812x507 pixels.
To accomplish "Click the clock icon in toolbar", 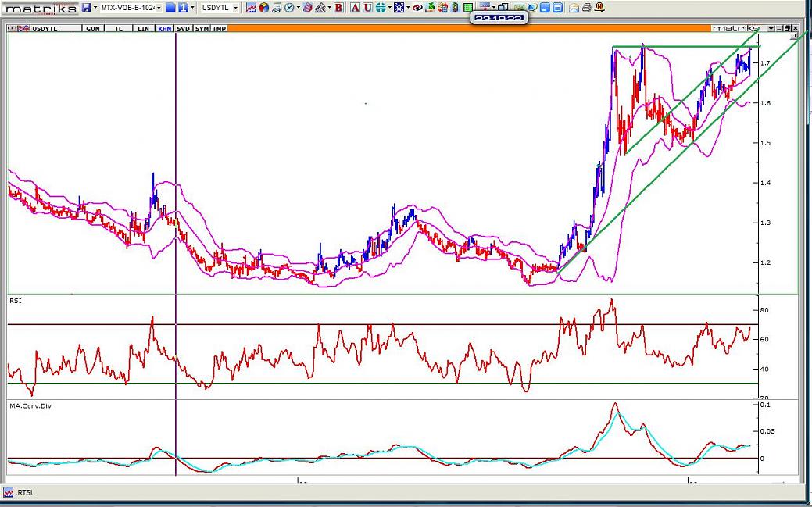I will tap(288, 8).
